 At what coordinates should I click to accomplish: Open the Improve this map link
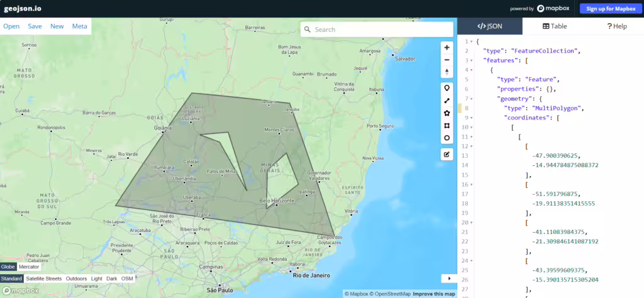click(x=433, y=294)
